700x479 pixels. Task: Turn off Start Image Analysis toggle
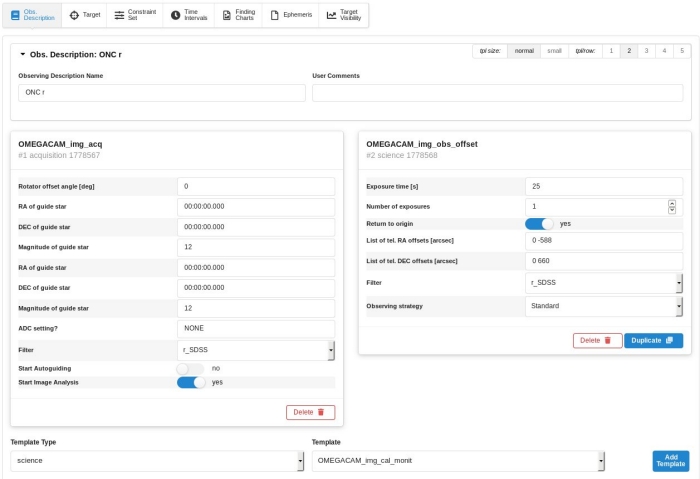click(x=190, y=382)
